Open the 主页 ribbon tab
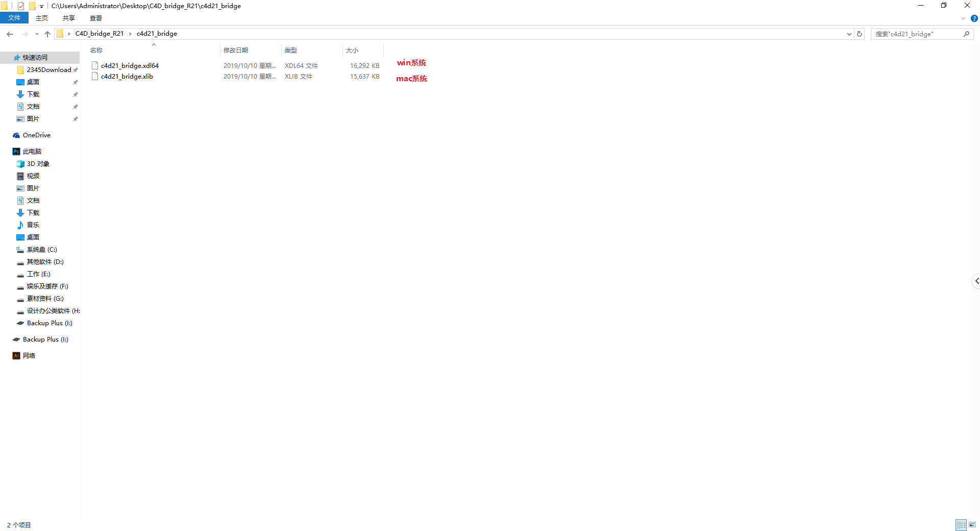Image resolution: width=980 pixels, height=531 pixels. (42, 18)
